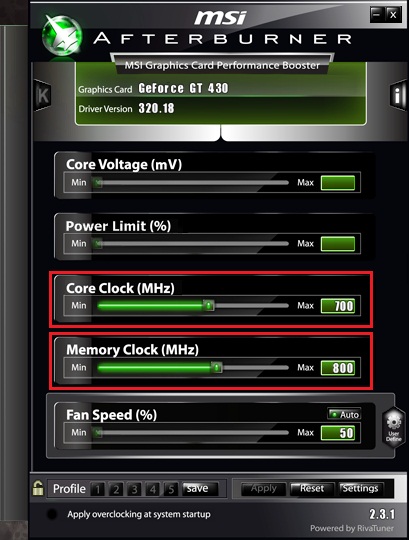Click the Fan Speed value field showing 50
This screenshot has width=409, height=540.
coord(338,433)
